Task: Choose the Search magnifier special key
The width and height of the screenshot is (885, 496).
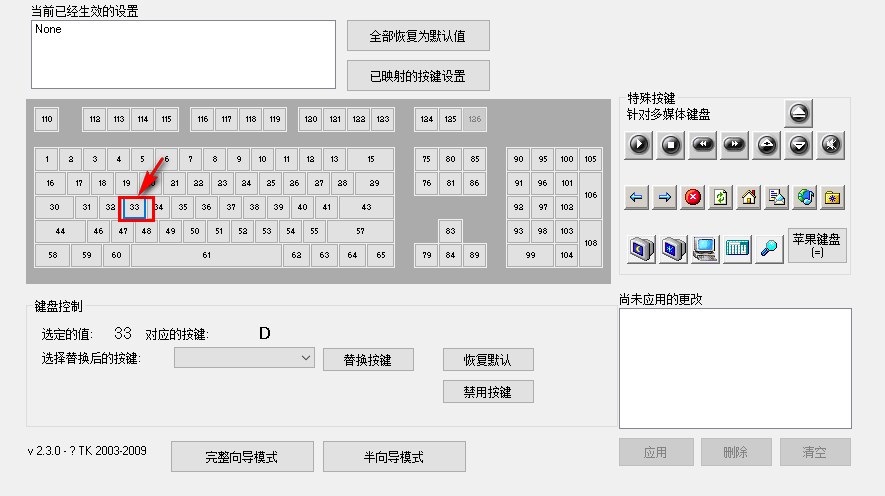Action: 769,248
